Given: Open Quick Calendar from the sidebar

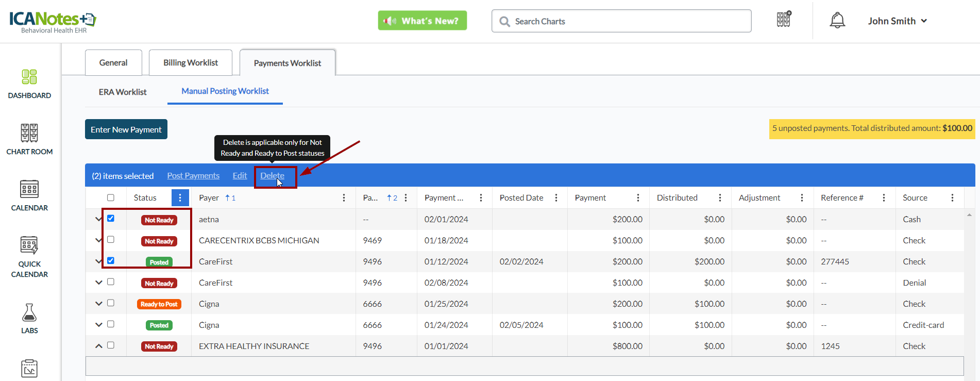Looking at the screenshot, I should coord(29,257).
